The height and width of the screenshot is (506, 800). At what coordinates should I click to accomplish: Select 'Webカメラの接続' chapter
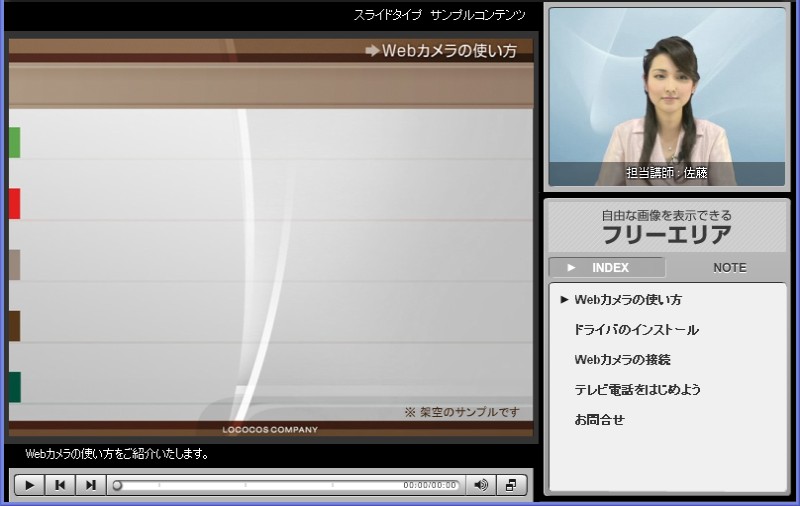622,360
